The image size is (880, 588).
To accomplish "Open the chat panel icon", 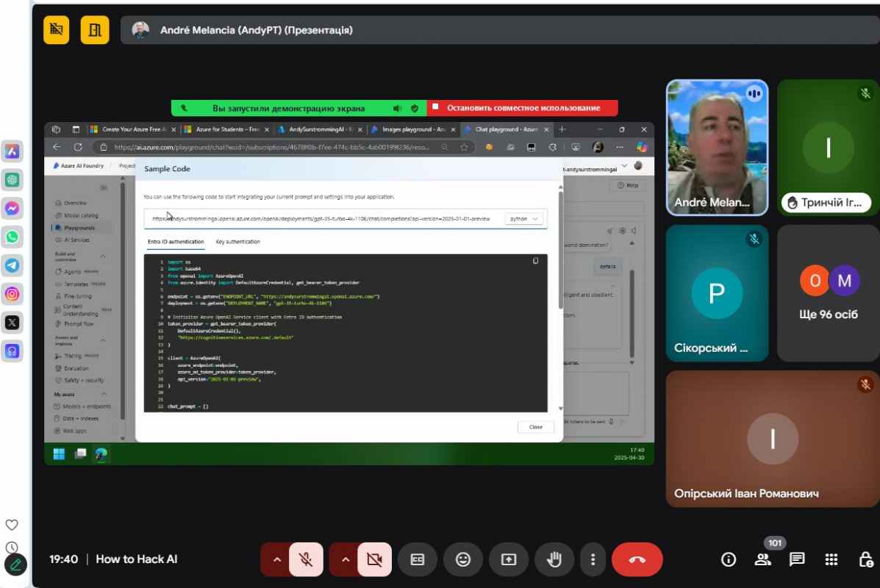I will (x=797, y=559).
